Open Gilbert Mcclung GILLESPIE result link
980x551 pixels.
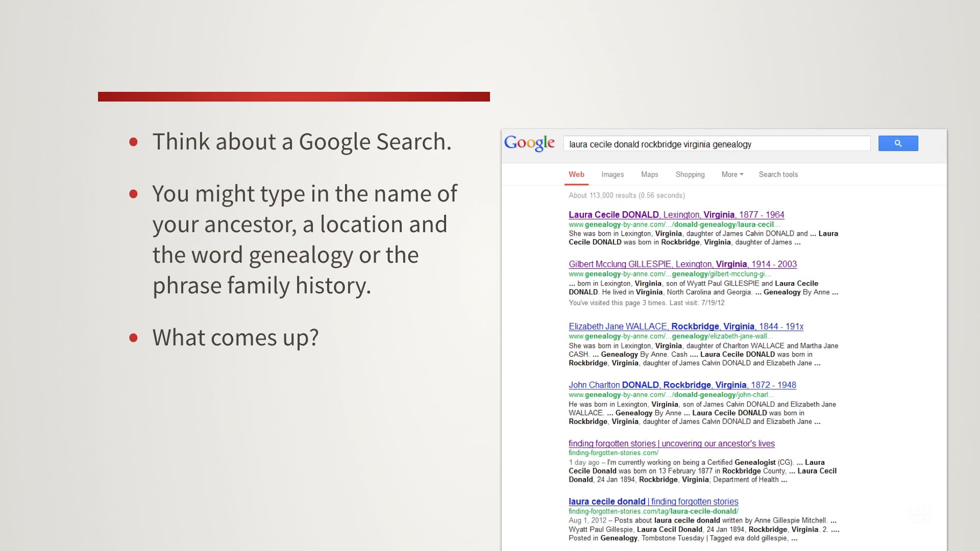682,264
